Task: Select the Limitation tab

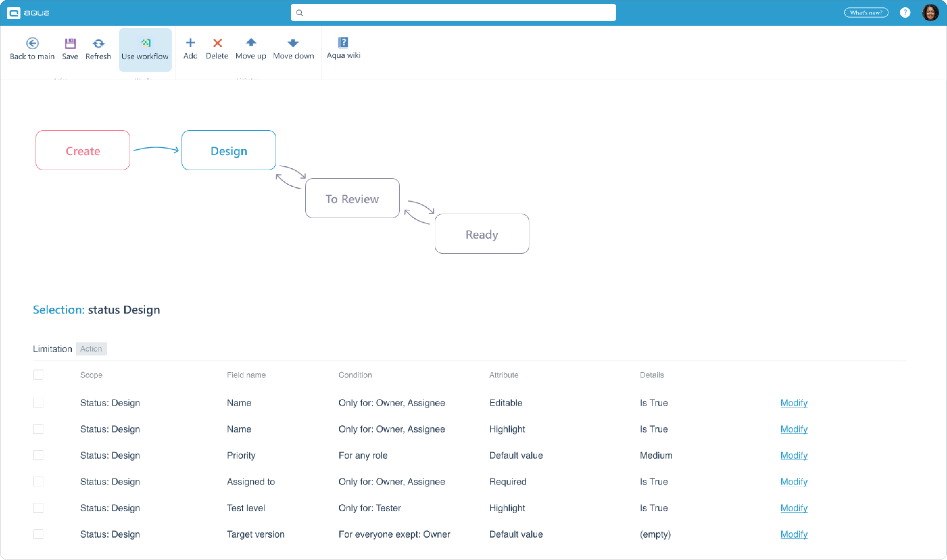Action: pyautogui.click(x=52, y=348)
